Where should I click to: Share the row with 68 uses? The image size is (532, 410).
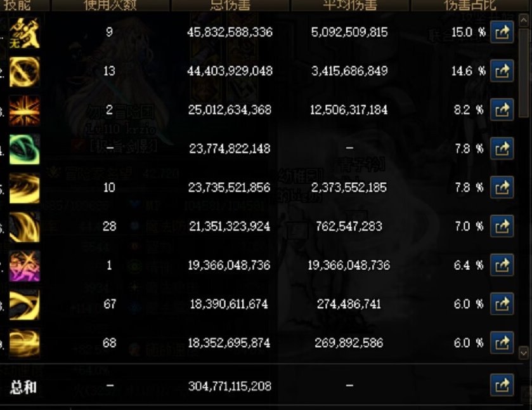click(502, 342)
